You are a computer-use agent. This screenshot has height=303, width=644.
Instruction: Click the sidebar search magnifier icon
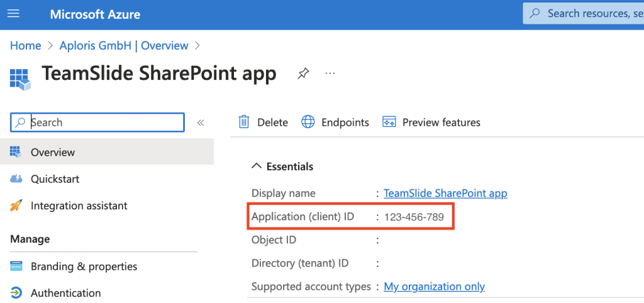[20, 123]
